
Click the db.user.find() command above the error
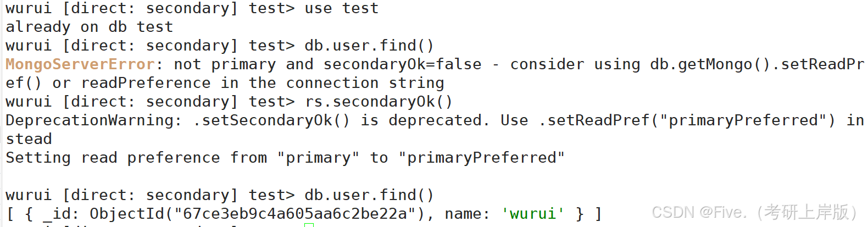[x=369, y=46]
